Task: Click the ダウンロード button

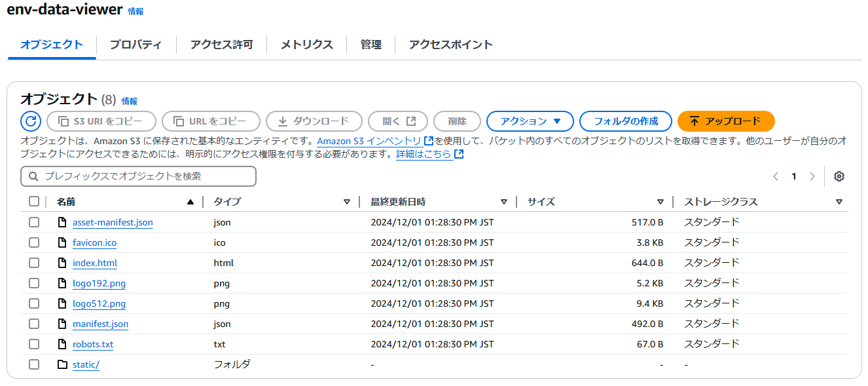Action: tap(314, 121)
